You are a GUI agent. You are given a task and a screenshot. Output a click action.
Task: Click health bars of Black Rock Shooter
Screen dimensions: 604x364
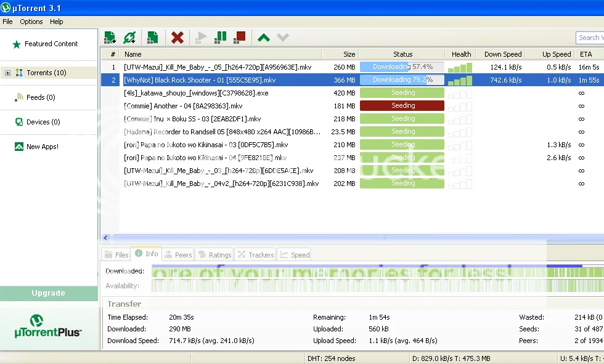(x=460, y=81)
